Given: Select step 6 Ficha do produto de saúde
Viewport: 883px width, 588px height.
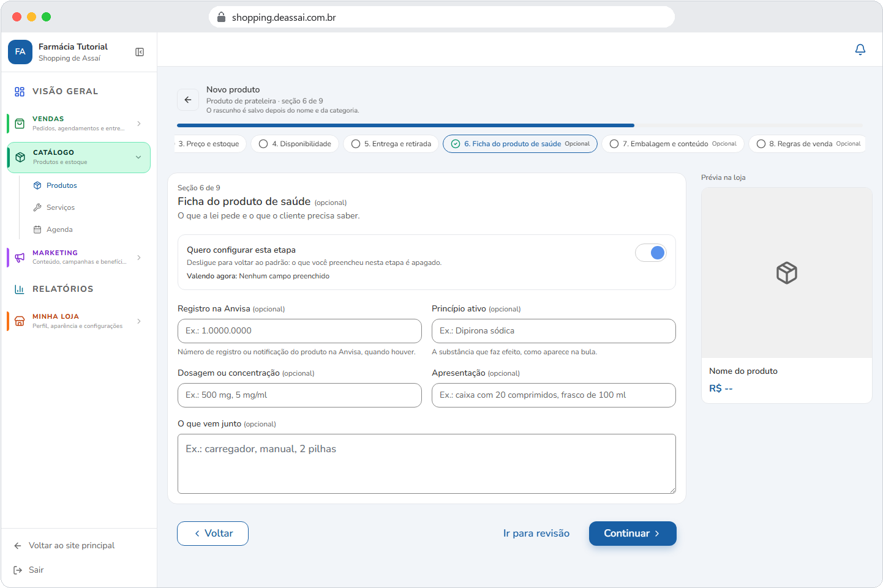Looking at the screenshot, I should pyautogui.click(x=520, y=144).
